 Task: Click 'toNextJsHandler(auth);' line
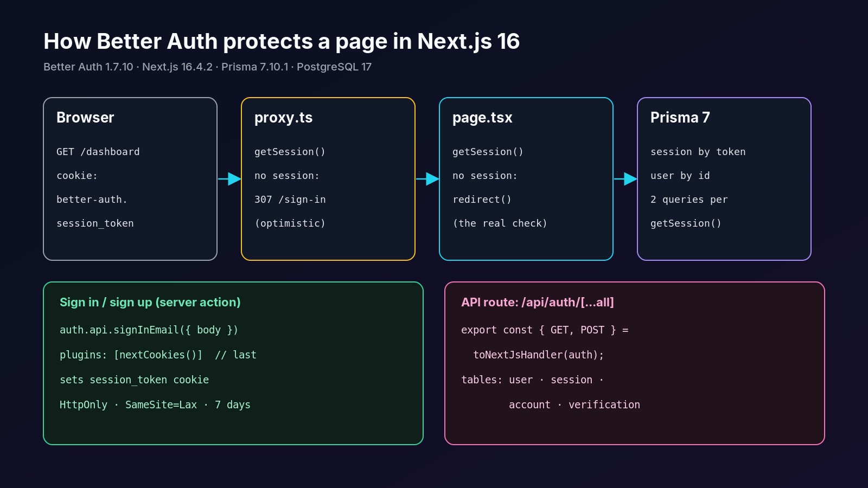pos(538,355)
